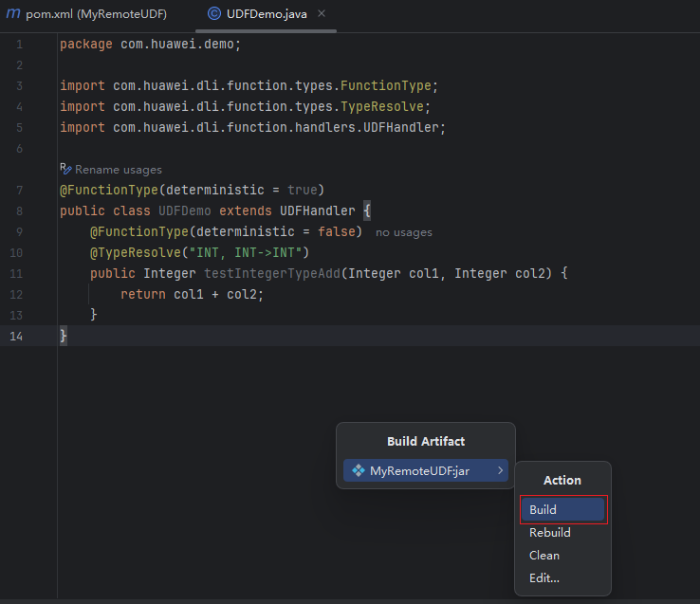Close the UDFDemo.java tab
The image size is (700, 604).
322,14
